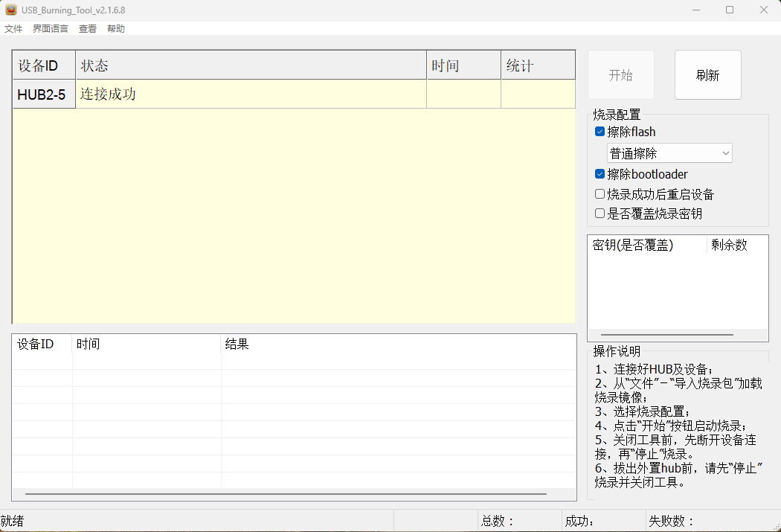Open the 查看 menu

[88, 29]
